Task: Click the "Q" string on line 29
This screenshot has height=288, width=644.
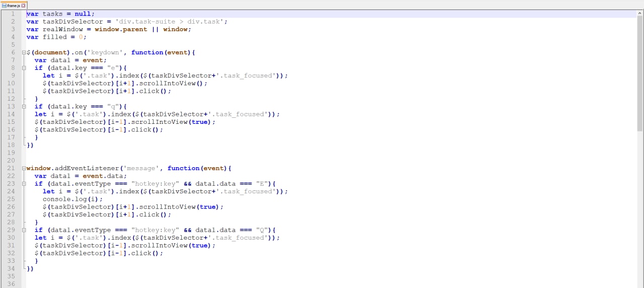Action: point(262,230)
